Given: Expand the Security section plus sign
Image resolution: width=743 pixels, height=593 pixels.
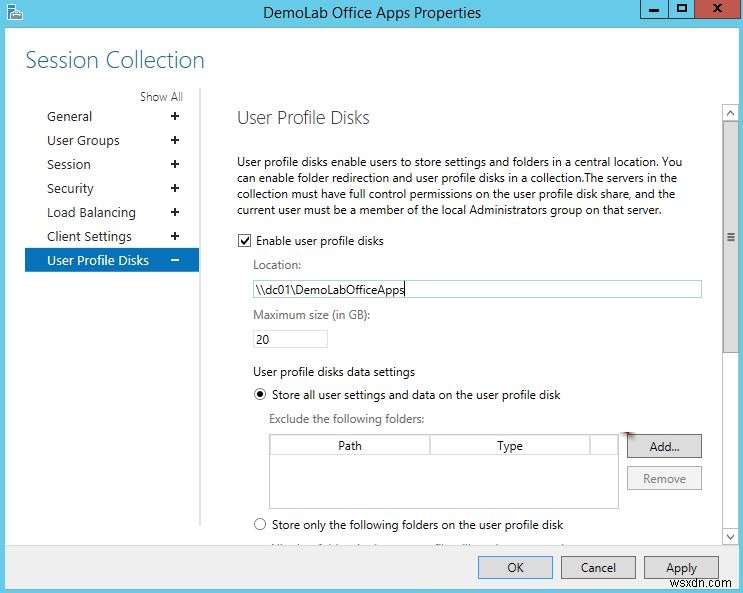Looking at the screenshot, I should click(x=175, y=188).
